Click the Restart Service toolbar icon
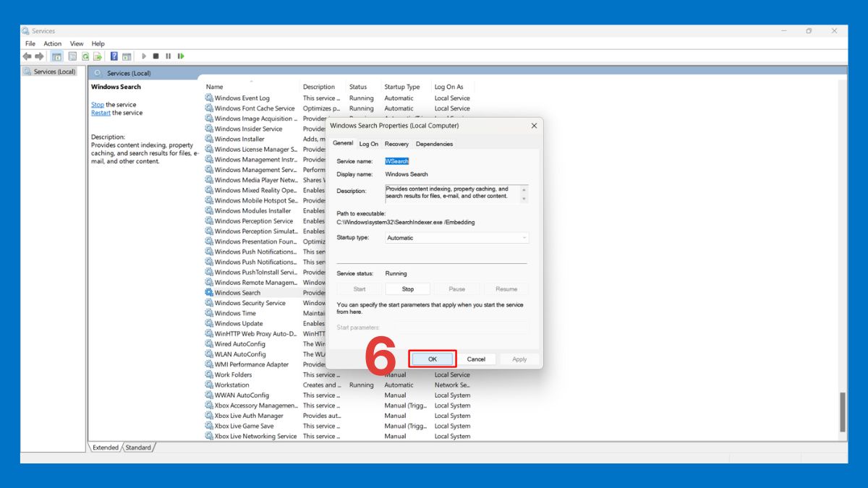The image size is (868, 488). click(181, 56)
